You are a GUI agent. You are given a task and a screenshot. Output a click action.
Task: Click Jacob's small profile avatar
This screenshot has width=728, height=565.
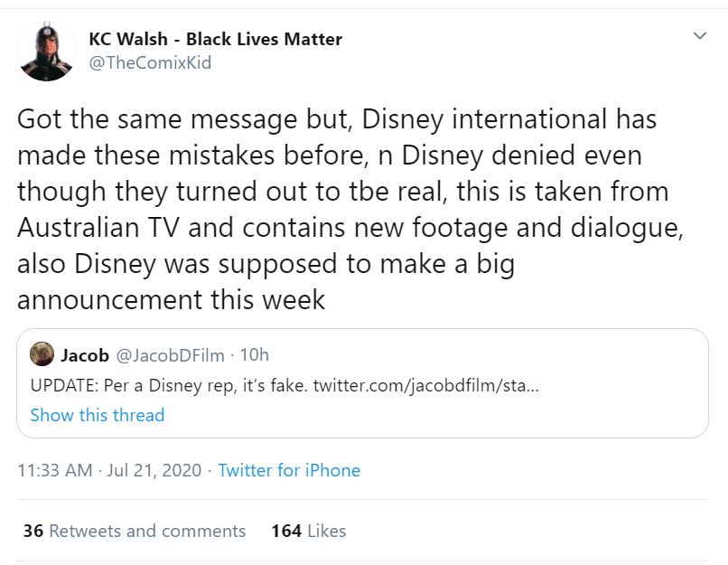42,353
